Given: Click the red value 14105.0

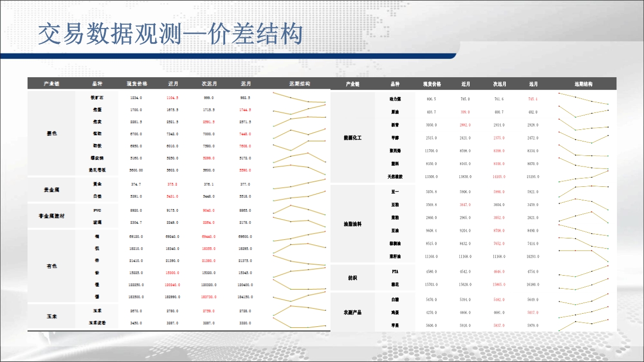Looking at the screenshot, I should [499, 177].
